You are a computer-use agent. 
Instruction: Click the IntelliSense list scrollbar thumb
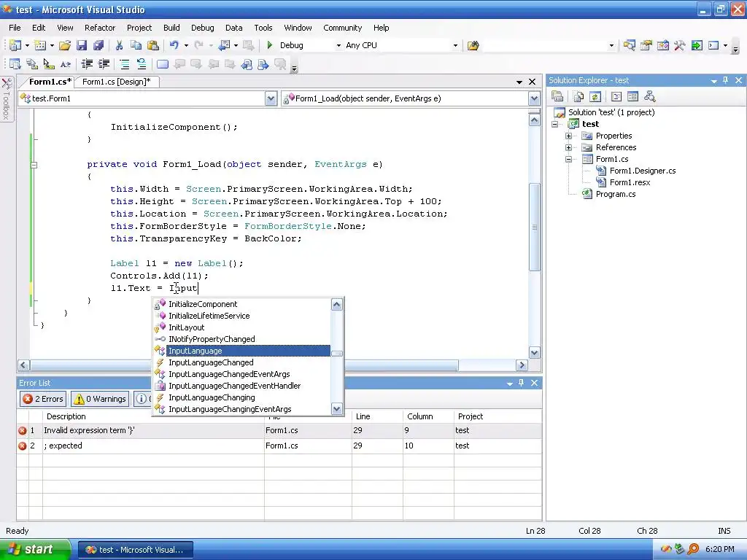pos(337,354)
